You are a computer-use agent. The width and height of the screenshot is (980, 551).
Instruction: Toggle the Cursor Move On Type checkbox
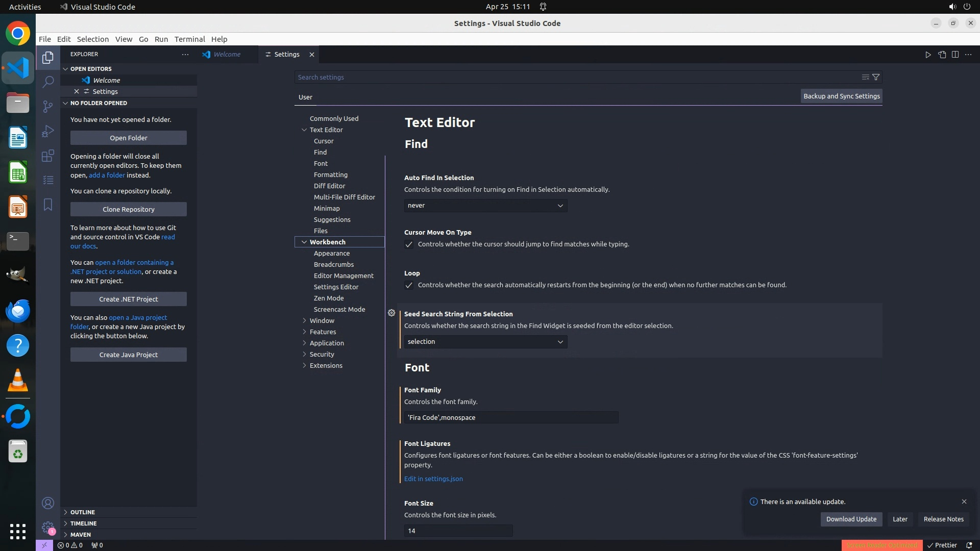point(409,244)
